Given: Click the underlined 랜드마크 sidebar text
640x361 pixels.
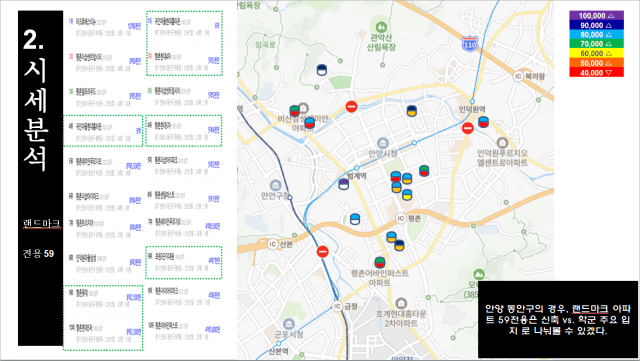Looking at the screenshot, I should click(x=42, y=224).
